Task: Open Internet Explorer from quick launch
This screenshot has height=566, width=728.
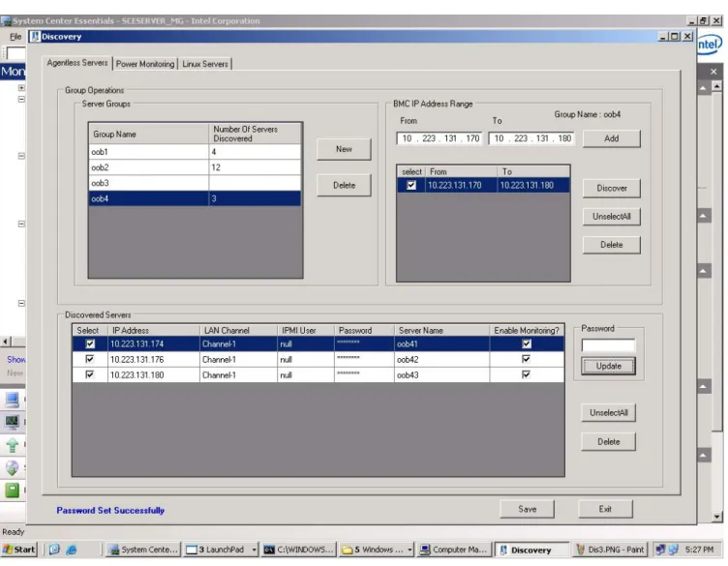Action: (71, 550)
